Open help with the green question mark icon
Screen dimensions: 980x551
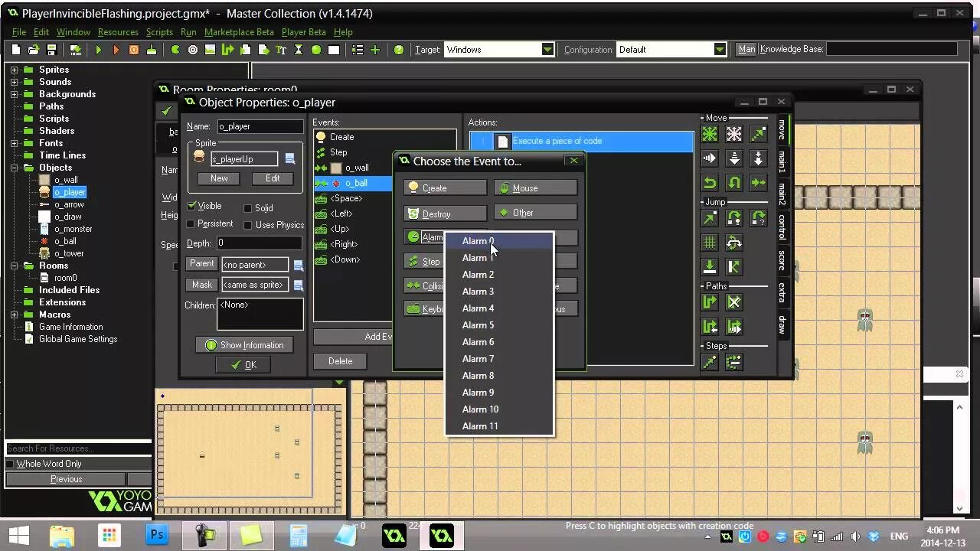pos(399,50)
